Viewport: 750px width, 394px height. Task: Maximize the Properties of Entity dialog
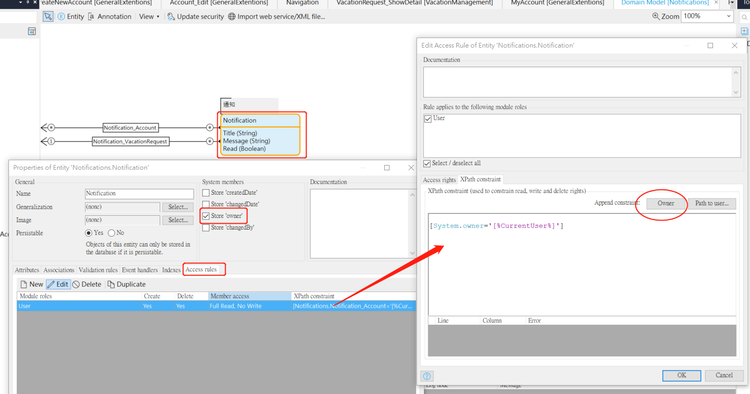[x=386, y=168]
